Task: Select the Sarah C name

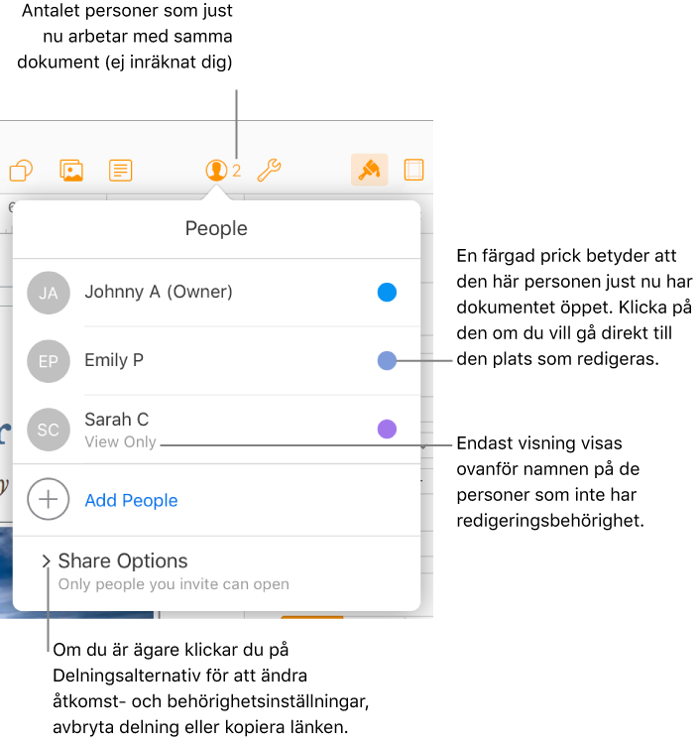Action: (x=117, y=420)
